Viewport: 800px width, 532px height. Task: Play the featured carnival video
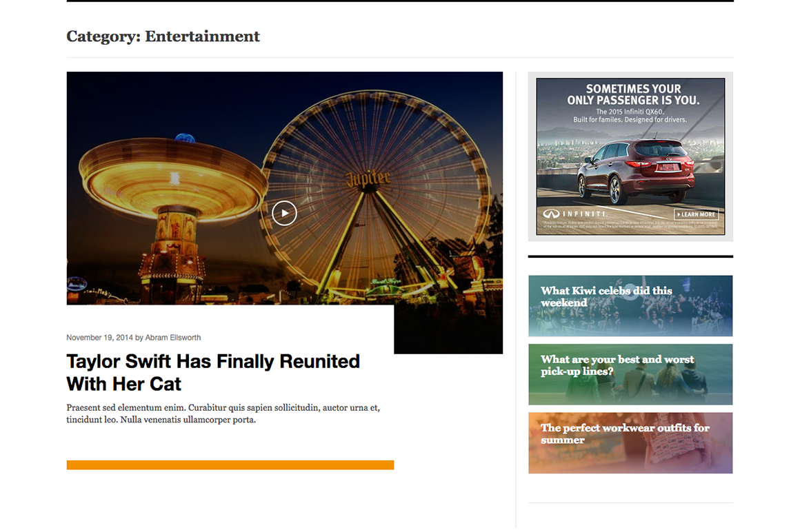coord(284,213)
